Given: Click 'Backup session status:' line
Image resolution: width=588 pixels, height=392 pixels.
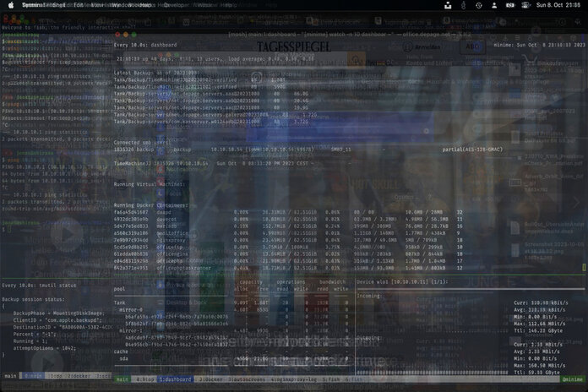Looking at the screenshot, I should coord(33,299).
